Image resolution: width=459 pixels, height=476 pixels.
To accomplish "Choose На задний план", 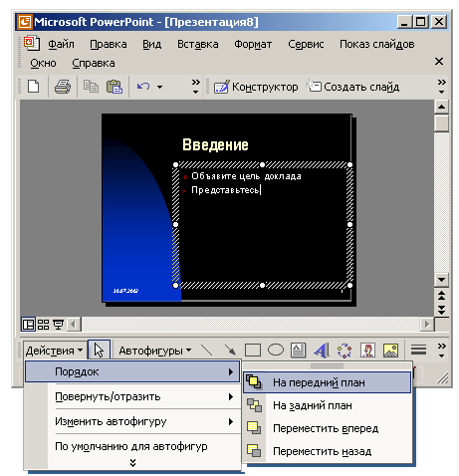I will tap(328, 405).
